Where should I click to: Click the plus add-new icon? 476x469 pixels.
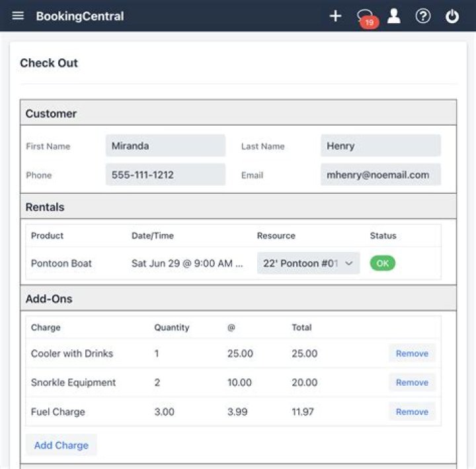pyautogui.click(x=335, y=16)
